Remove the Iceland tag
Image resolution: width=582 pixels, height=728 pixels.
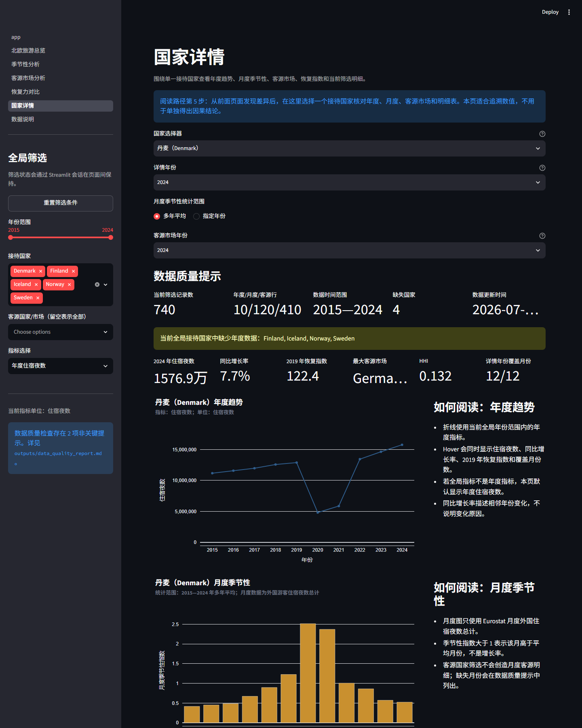pos(36,285)
